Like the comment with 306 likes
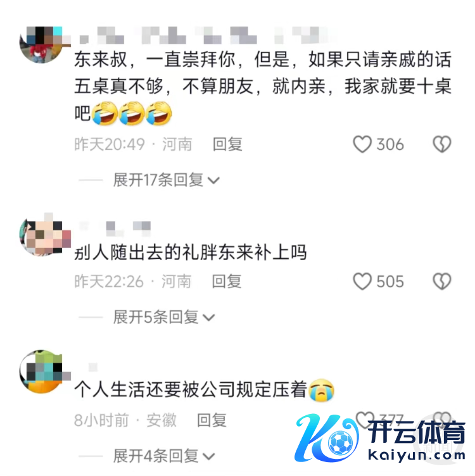This screenshot has width=475, height=476. [362, 144]
